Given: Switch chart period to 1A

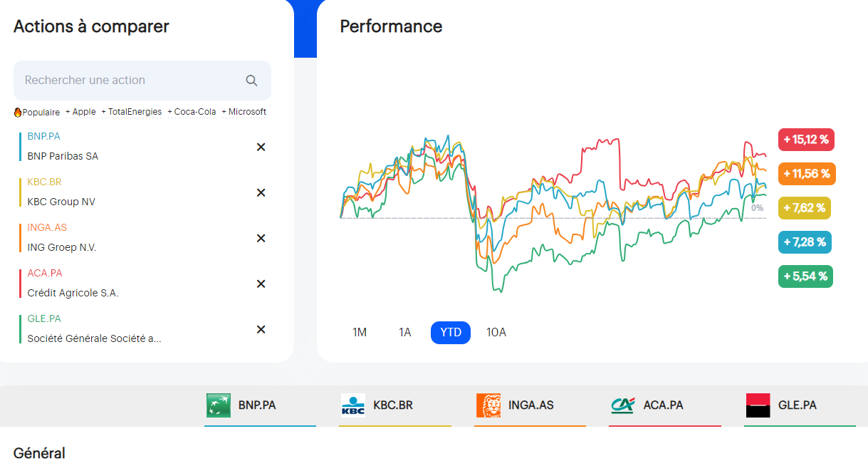Looking at the screenshot, I should pos(405,333).
